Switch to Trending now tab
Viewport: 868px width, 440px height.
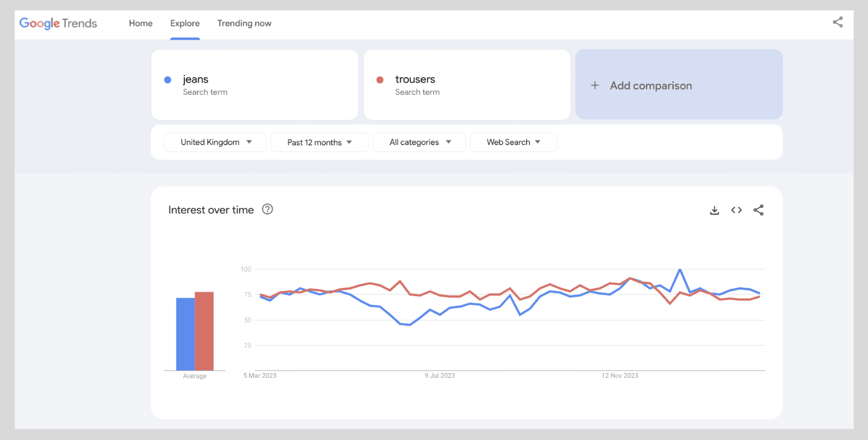click(244, 23)
